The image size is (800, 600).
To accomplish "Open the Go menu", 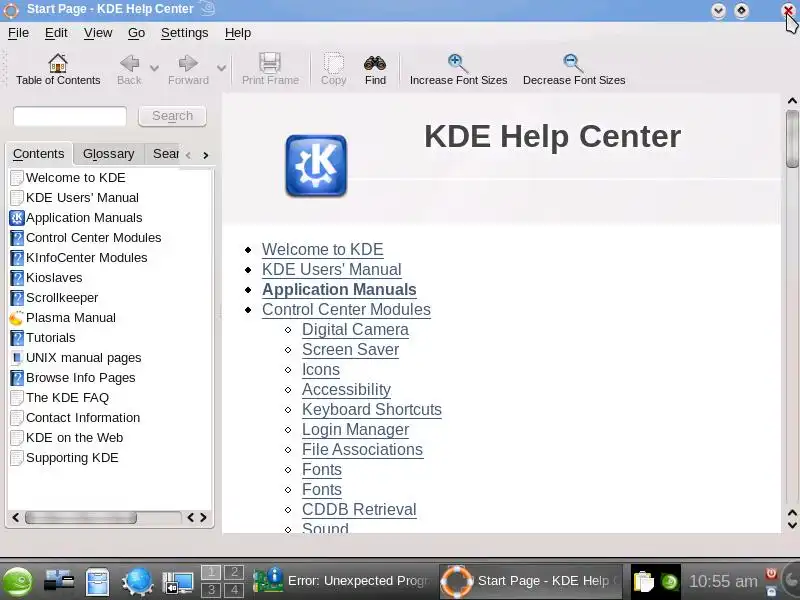I will coord(136,33).
